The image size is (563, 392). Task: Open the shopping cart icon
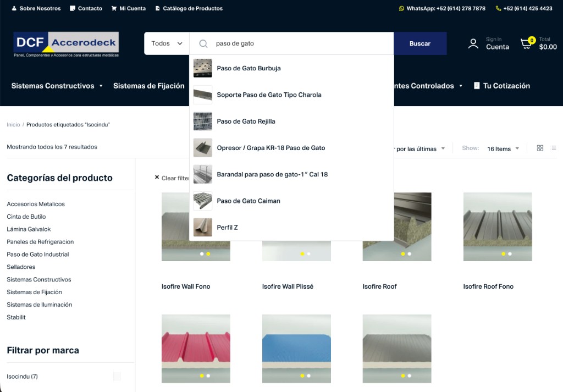527,43
